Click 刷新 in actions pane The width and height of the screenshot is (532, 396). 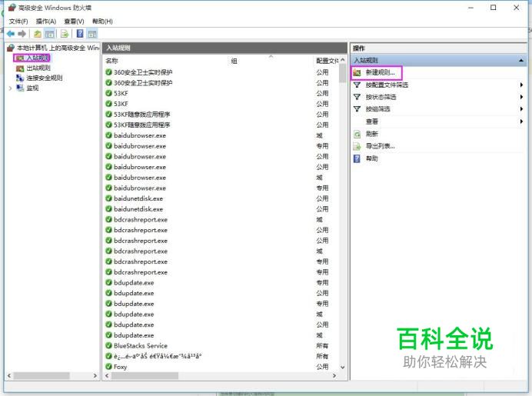click(x=371, y=134)
